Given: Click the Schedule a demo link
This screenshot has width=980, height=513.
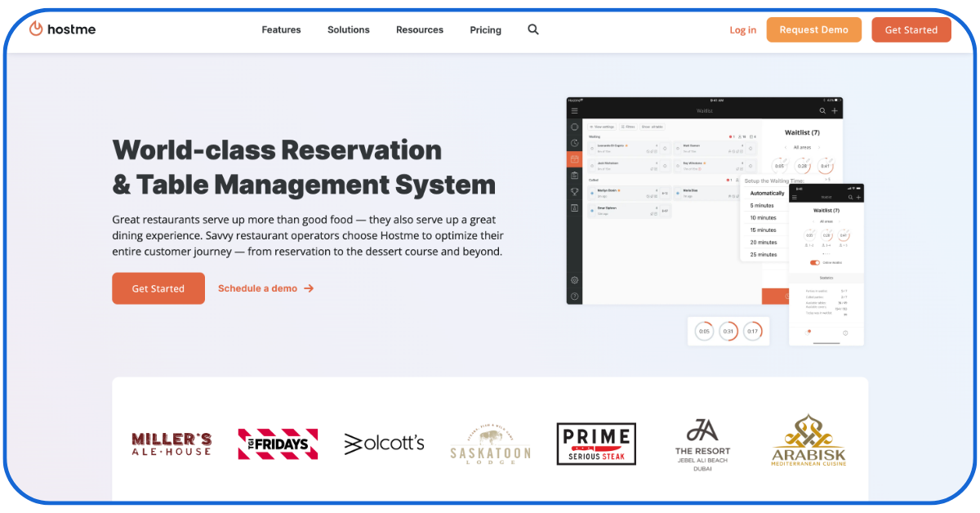Looking at the screenshot, I should (x=265, y=288).
